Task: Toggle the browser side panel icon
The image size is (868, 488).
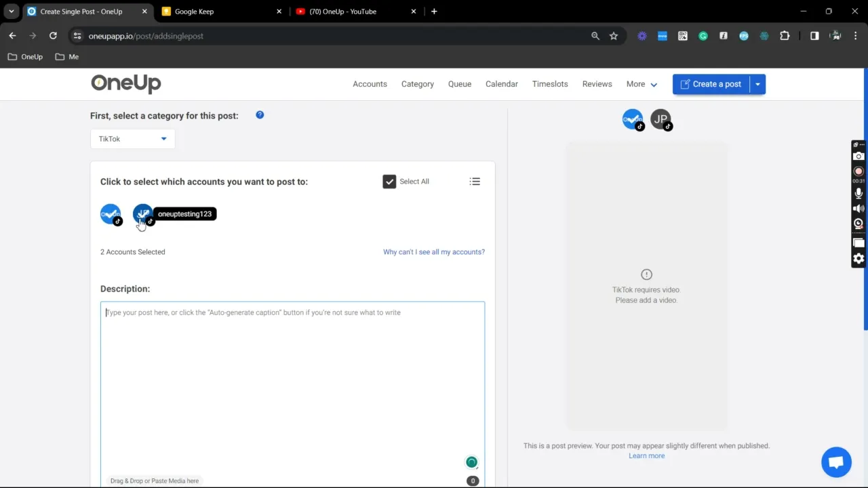Action: (x=814, y=36)
